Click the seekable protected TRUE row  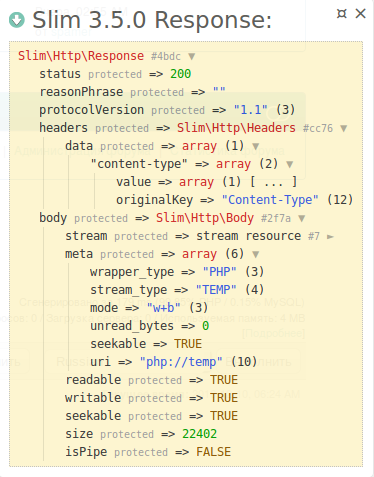152,416
